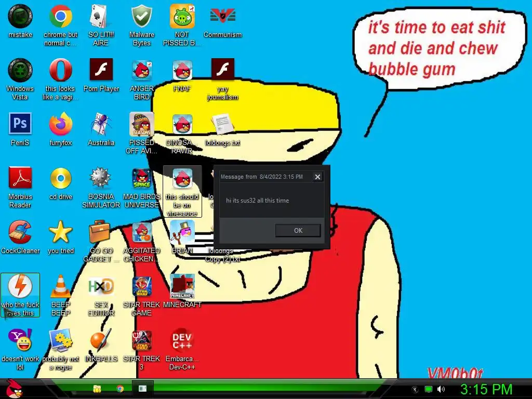Launch 'chrome but normal c...' Chrome shortcut

[x=60, y=25]
